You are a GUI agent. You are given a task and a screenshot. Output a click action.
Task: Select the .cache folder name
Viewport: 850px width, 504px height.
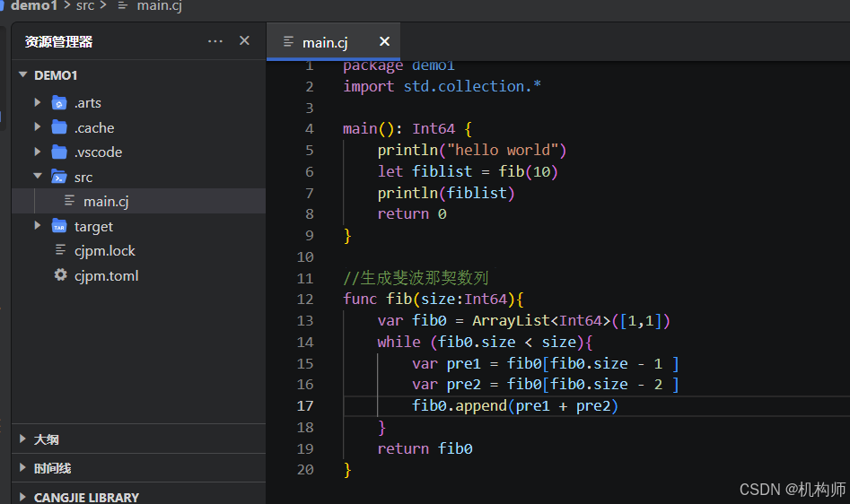point(94,127)
